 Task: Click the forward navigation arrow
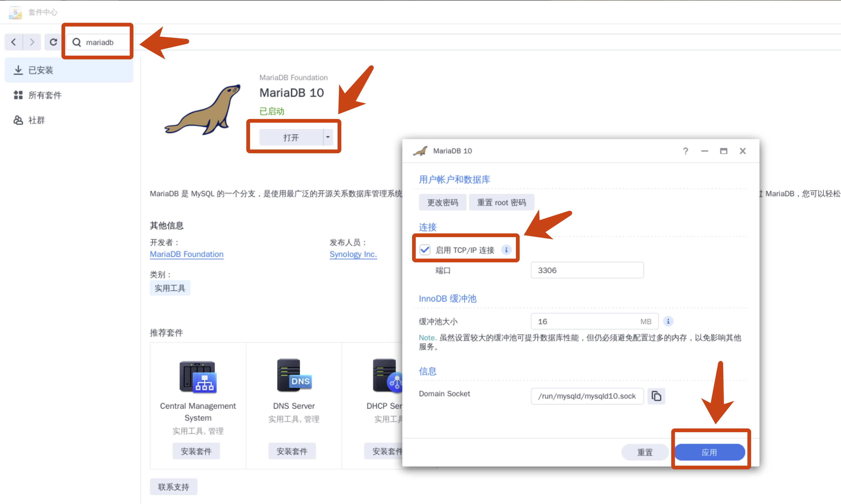[32, 42]
